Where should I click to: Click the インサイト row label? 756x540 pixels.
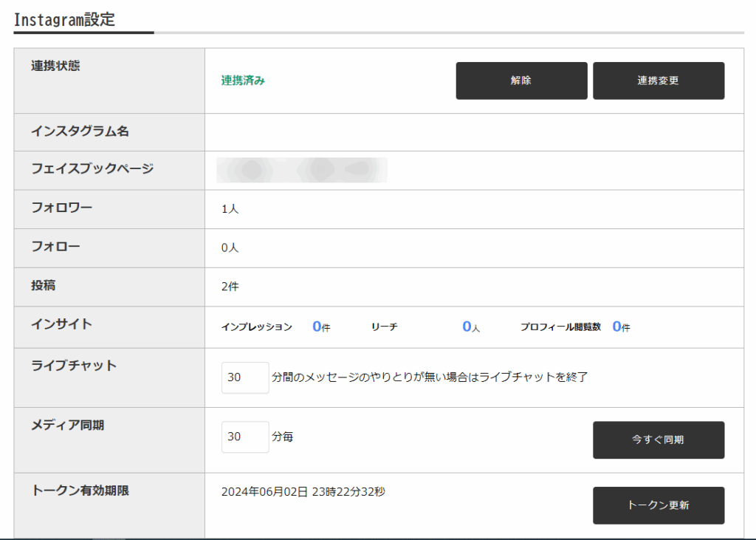point(61,324)
